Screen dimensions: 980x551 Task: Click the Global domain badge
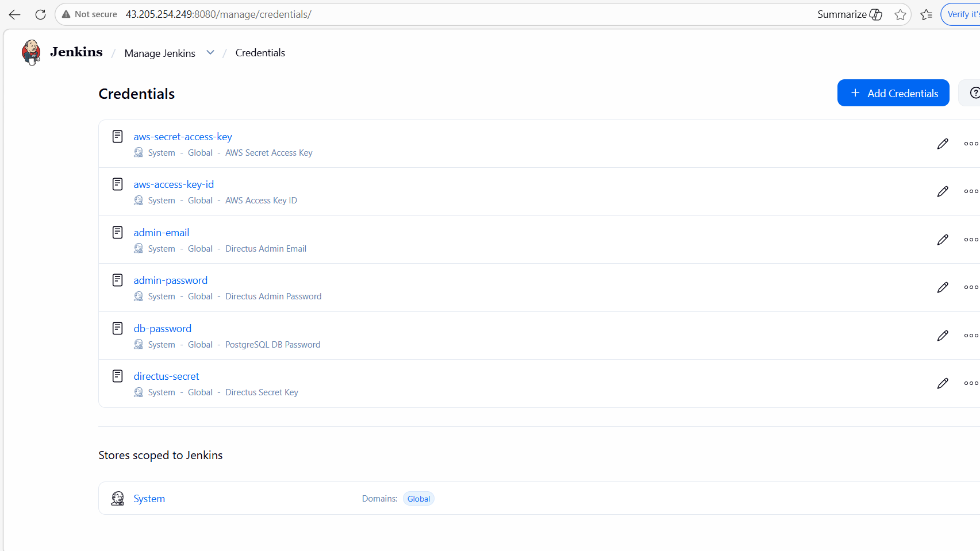pos(418,499)
